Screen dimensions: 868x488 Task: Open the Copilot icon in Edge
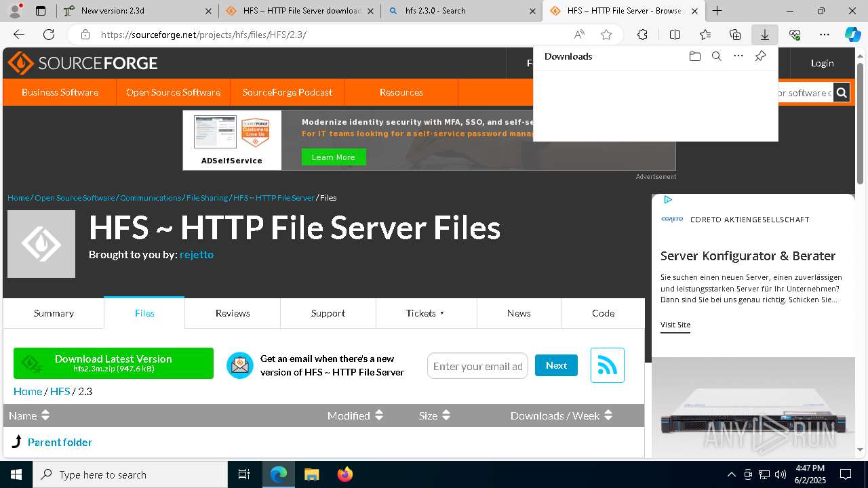852,35
